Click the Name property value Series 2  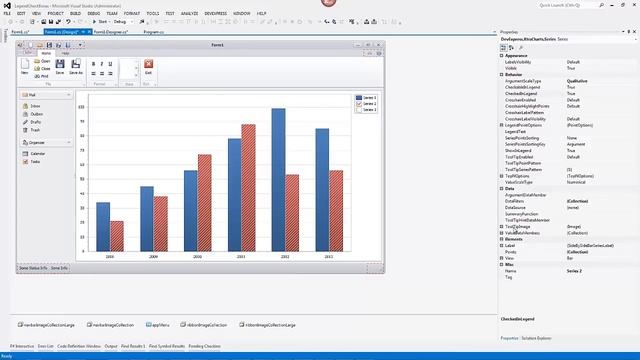click(x=574, y=271)
